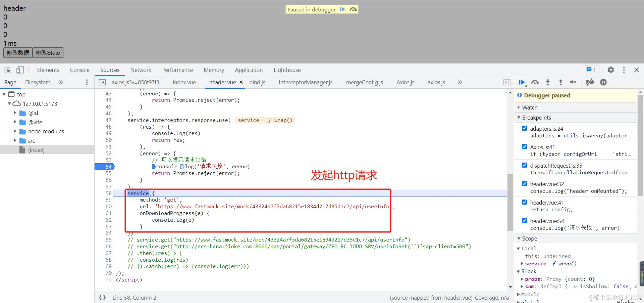
Task: Collapse the Local scope
Action: [518, 249]
